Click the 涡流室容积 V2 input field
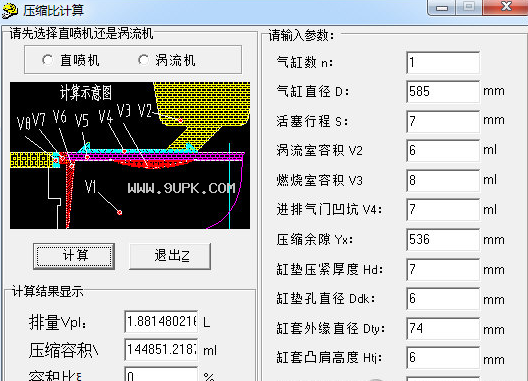 click(x=443, y=150)
